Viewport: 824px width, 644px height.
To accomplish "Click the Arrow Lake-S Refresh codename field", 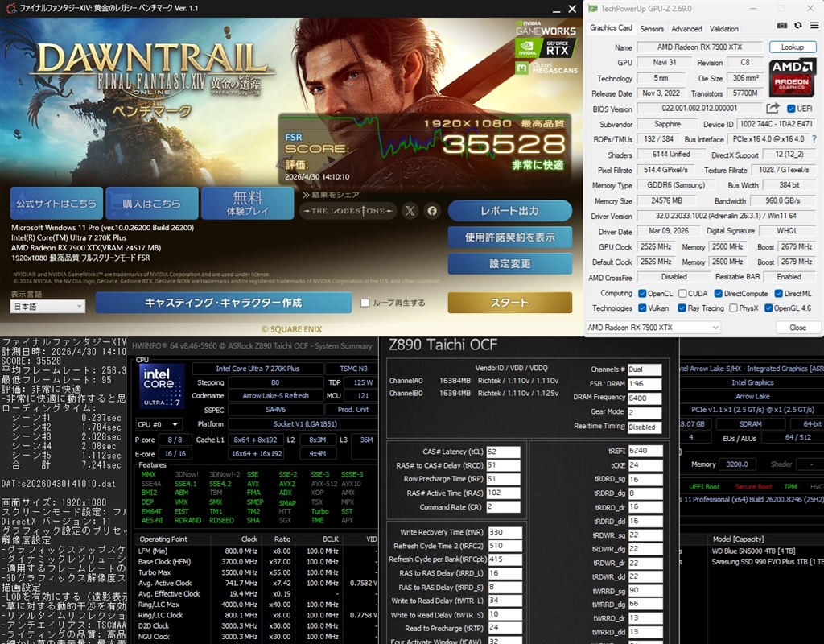I will (x=276, y=396).
